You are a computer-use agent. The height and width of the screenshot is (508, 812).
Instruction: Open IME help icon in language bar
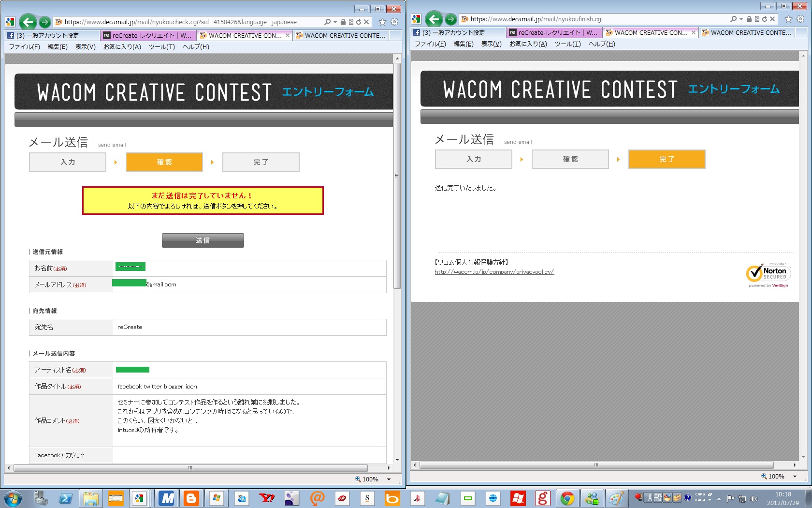point(688,497)
